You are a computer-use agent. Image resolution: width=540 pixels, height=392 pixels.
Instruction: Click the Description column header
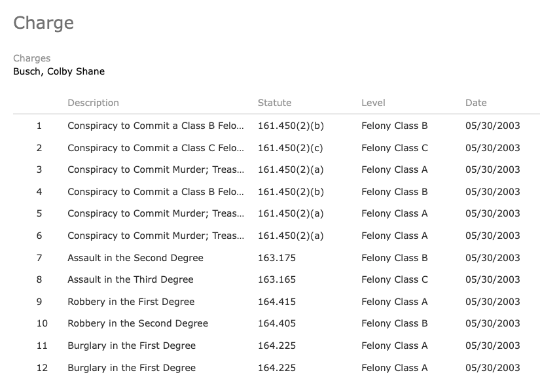[x=93, y=103]
